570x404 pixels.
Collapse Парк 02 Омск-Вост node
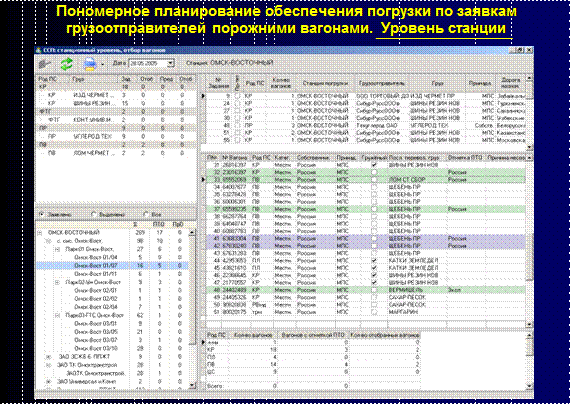[57, 282]
